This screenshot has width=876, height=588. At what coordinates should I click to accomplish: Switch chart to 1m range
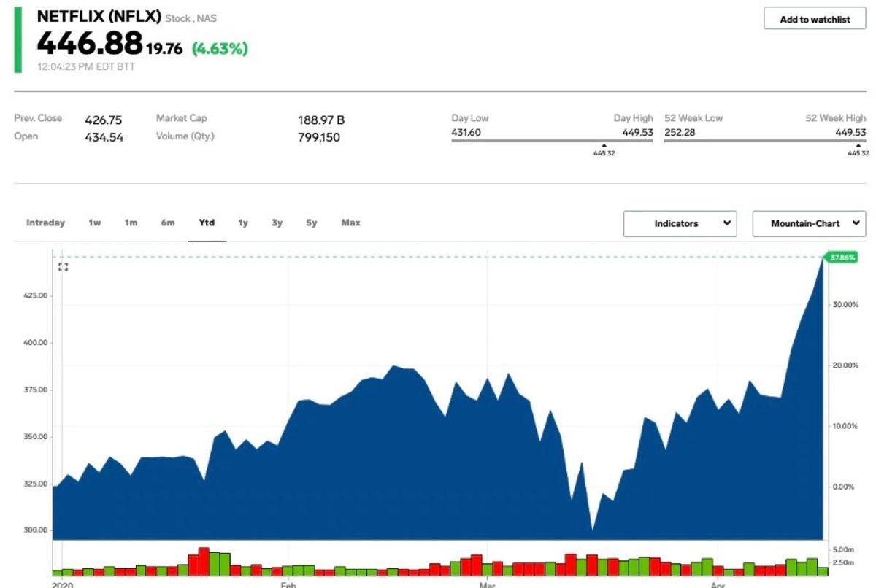coord(131,223)
